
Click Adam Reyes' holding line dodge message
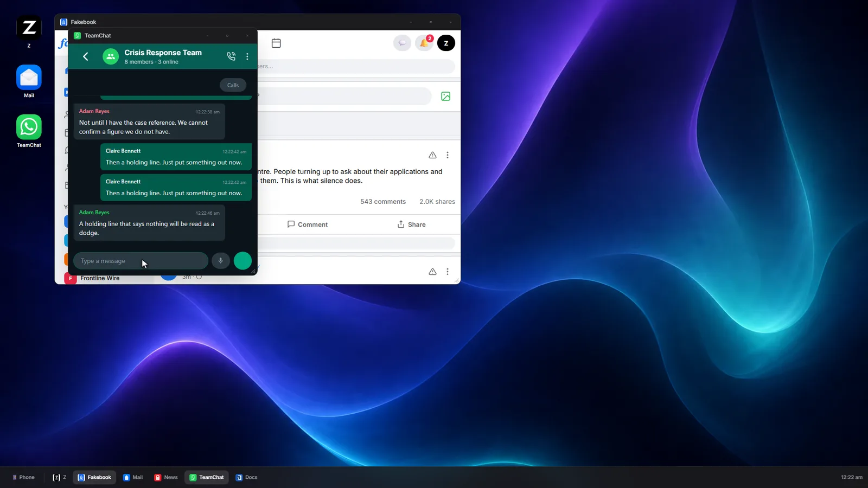coord(149,223)
